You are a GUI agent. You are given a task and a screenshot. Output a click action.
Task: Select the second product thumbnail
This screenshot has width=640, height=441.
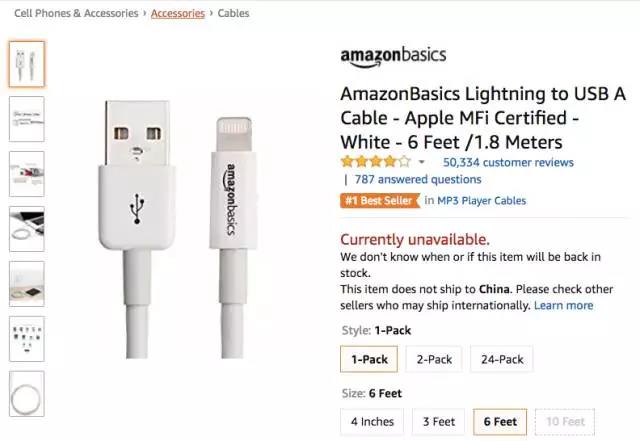[27, 118]
